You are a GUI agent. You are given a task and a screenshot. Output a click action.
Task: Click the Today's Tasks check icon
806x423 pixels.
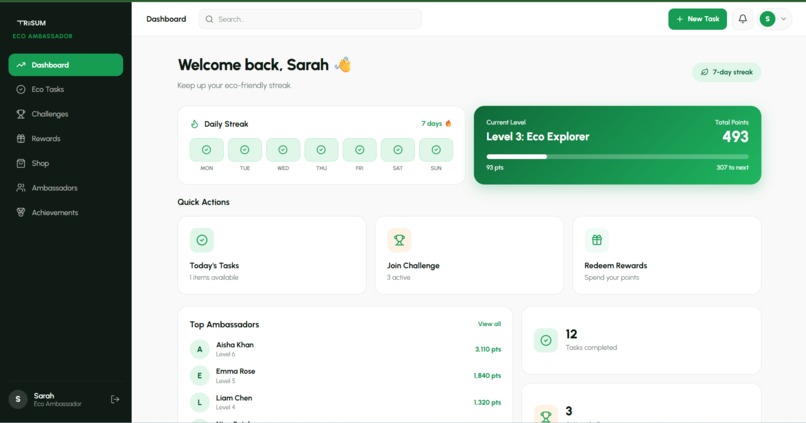pyautogui.click(x=202, y=240)
